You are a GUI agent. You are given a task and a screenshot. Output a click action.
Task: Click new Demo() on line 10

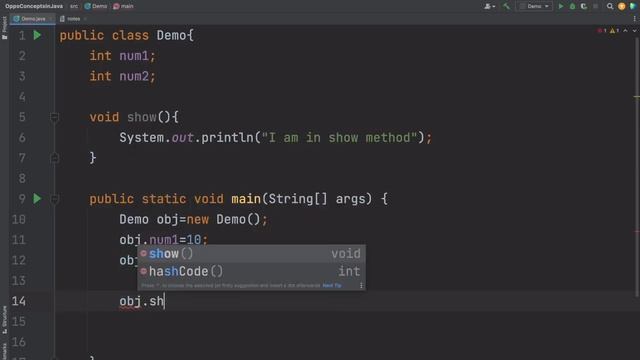click(224, 220)
